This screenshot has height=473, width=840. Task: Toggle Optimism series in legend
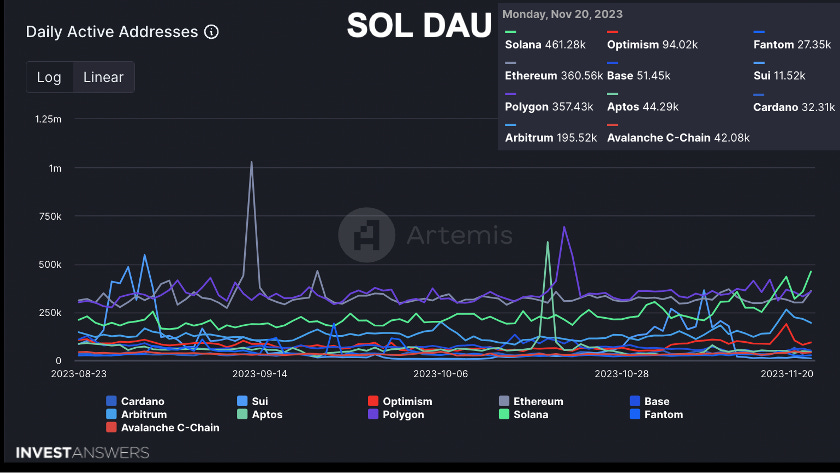400,401
